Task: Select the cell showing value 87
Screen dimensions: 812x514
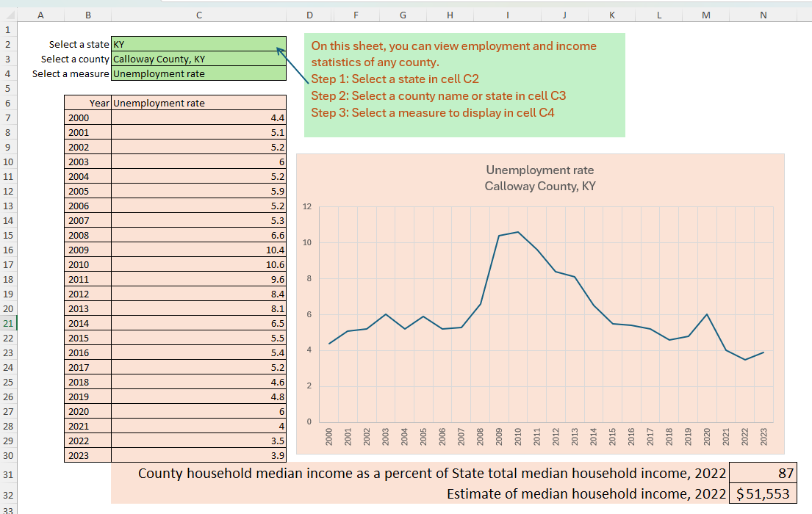Action: (764, 473)
